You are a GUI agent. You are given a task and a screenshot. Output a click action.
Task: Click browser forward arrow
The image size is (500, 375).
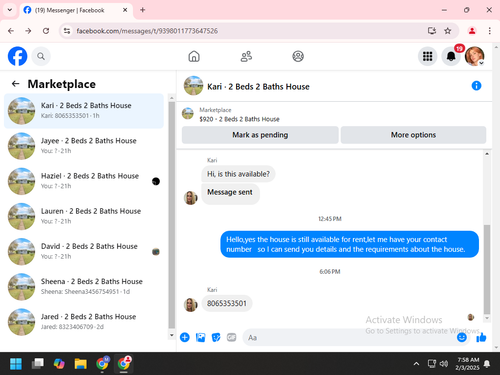click(28, 31)
